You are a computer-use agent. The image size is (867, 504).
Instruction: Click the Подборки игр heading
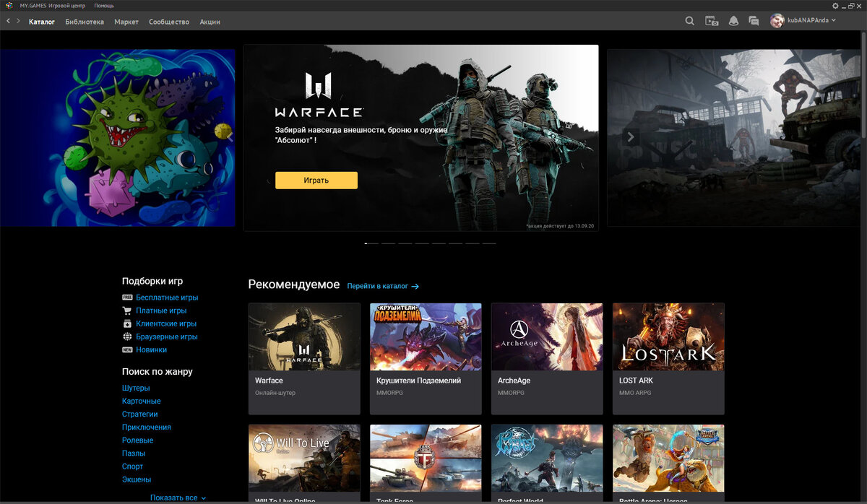click(152, 281)
